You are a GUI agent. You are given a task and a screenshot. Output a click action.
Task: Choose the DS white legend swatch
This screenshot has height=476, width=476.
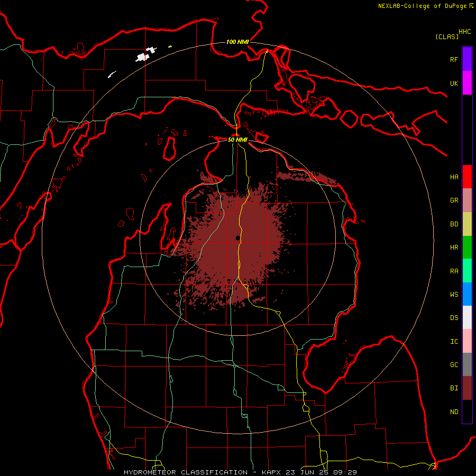[x=467, y=317]
